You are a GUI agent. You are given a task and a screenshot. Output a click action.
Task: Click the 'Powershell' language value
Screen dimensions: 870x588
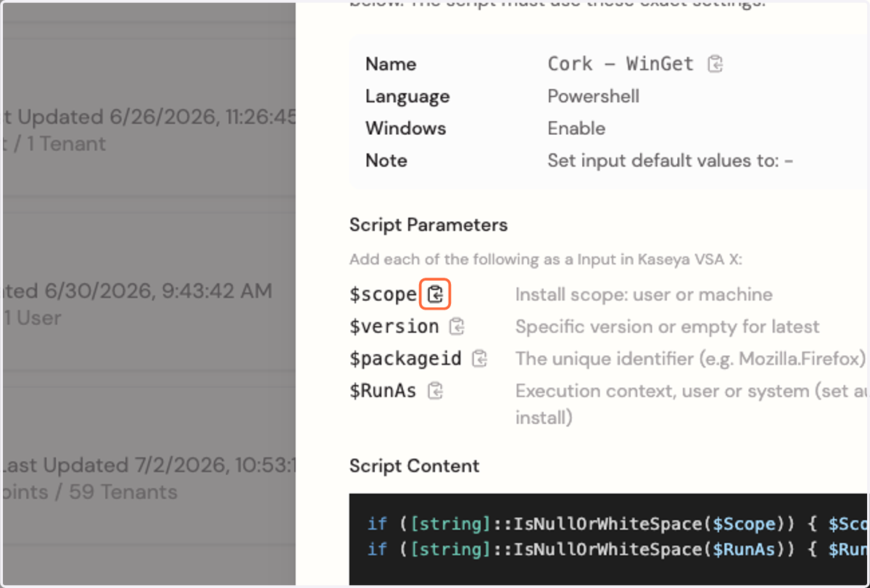pos(593,96)
